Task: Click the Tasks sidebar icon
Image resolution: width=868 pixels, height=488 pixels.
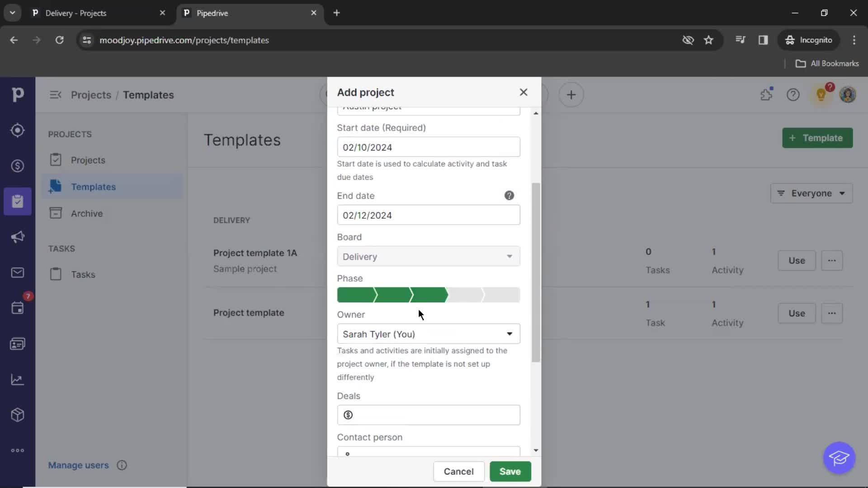Action: [x=56, y=275]
